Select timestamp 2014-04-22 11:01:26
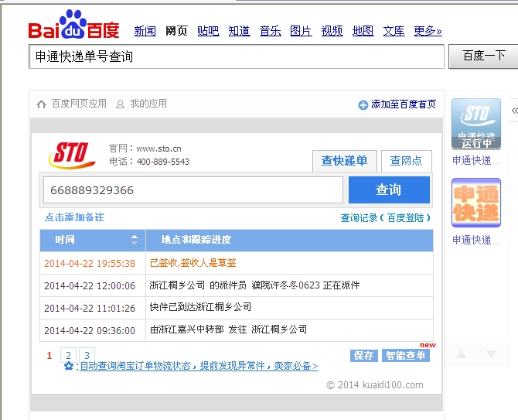Viewport: 518px width, 420px height. [90, 309]
